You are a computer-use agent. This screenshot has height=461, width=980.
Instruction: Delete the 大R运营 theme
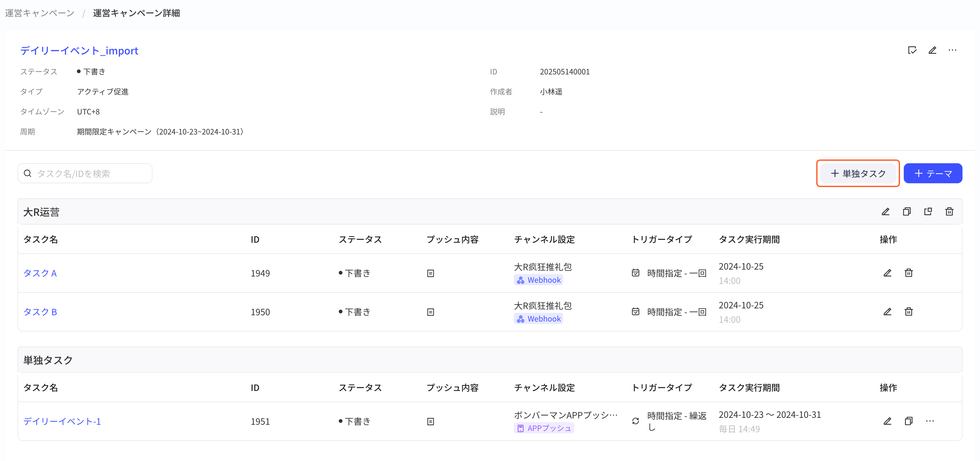(949, 212)
